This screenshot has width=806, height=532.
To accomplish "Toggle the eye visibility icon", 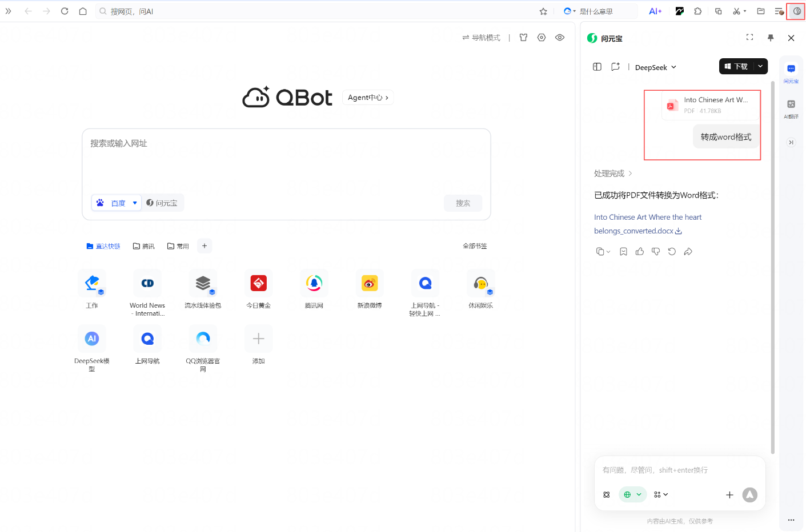I will [560, 38].
